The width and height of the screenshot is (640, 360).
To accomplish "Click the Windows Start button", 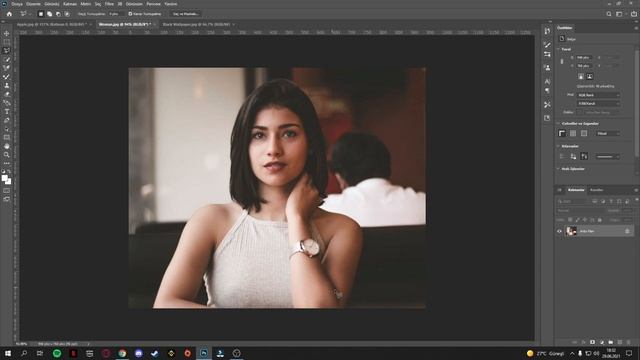I will pos(8,353).
